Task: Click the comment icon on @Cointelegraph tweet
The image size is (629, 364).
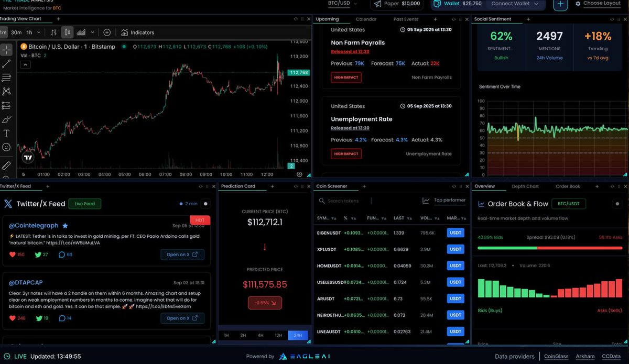Action: click(62, 255)
